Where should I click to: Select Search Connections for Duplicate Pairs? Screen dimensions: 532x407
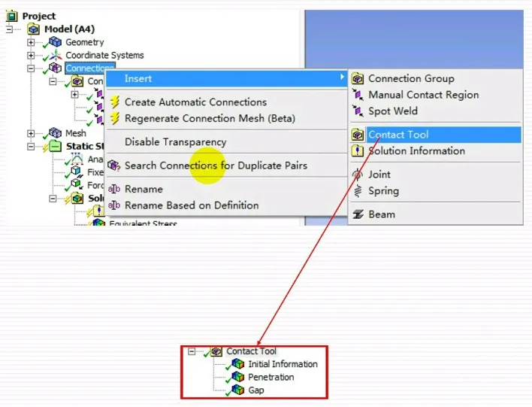216,166
